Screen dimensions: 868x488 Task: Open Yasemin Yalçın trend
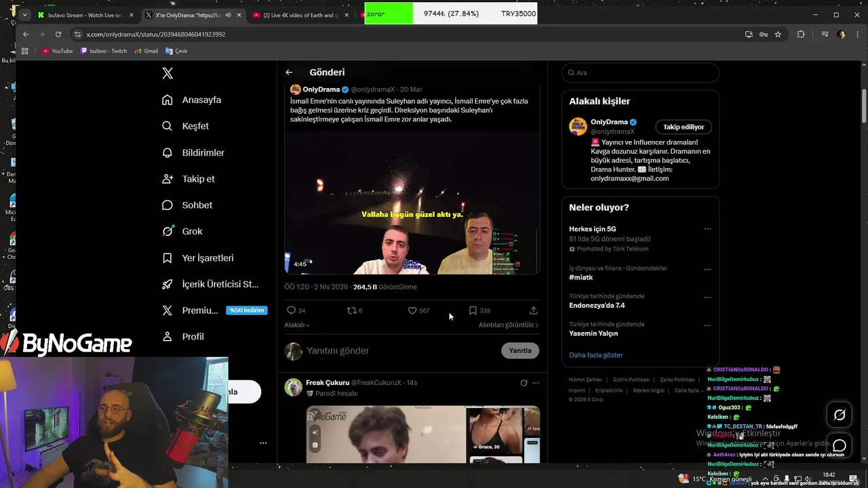tap(593, 333)
